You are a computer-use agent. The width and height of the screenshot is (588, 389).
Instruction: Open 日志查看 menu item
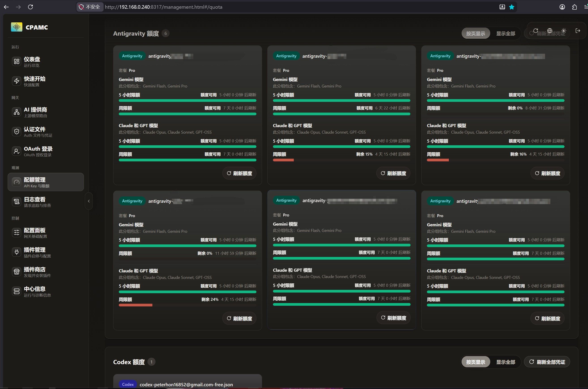[46, 202]
